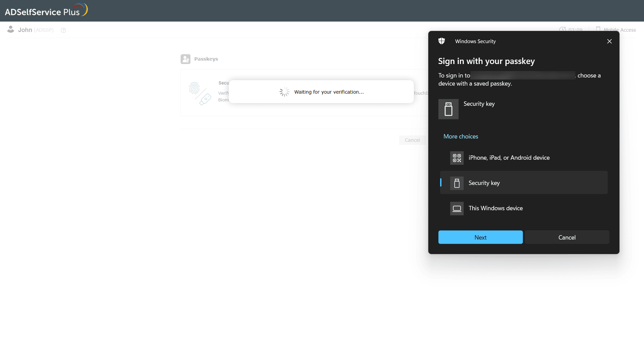Click the QR code icon beside iPhone option
This screenshot has height=345, width=644.
point(457,158)
